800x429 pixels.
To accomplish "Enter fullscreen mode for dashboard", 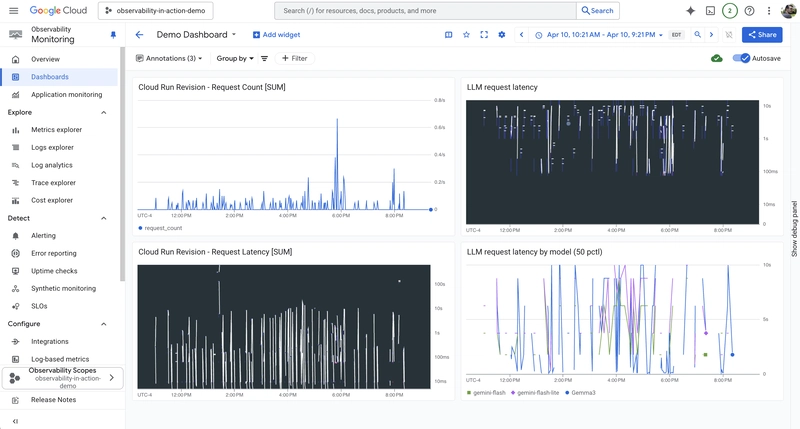I will click(x=484, y=34).
